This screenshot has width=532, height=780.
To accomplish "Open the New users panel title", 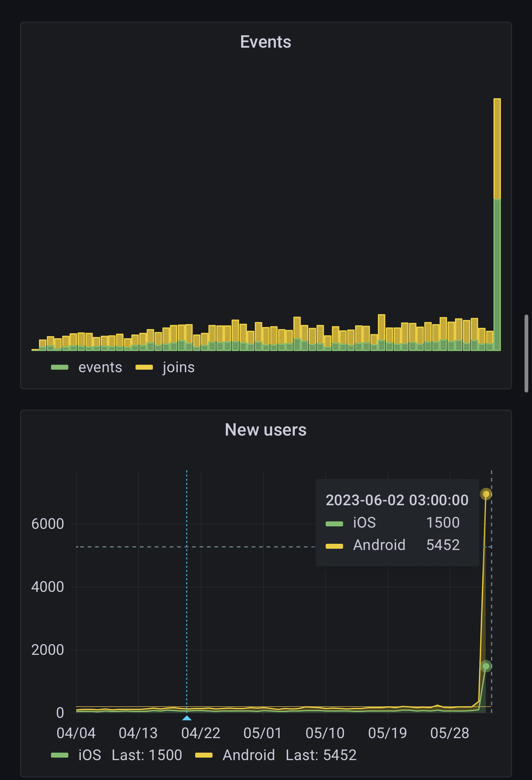I will 266,430.
